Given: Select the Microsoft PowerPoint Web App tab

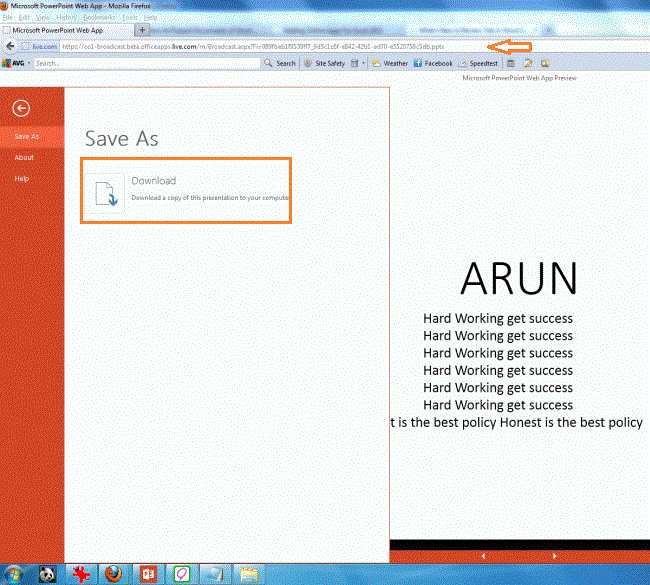Looking at the screenshot, I should pyautogui.click(x=66, y=30).
